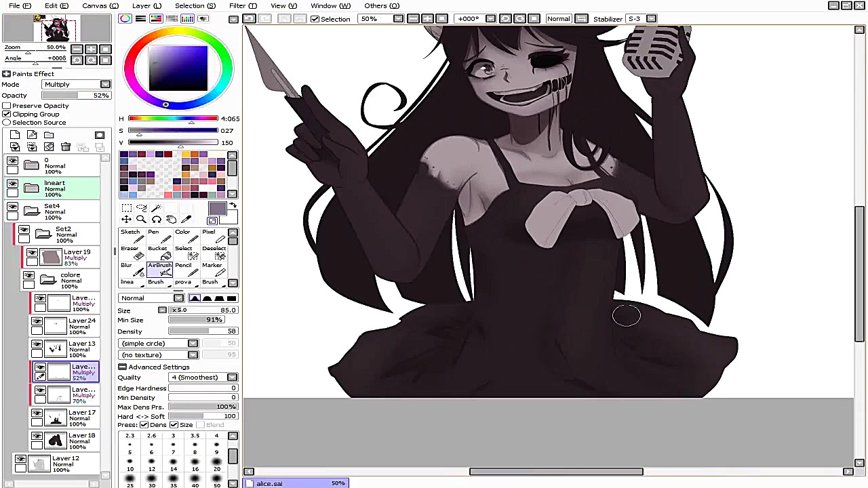Select the Pen brush tool
This screenshot has height=488, width=868.
point(159,236)
